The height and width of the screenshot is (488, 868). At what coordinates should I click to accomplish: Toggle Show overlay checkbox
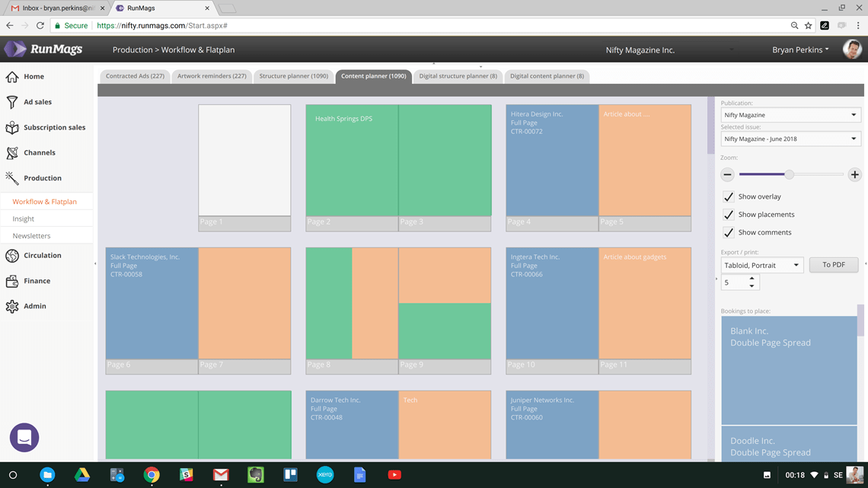point(729,197)
